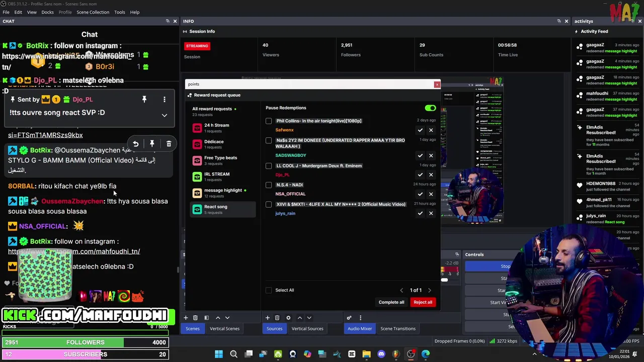The height and width of the screenshot is (362, 644).
Task: Toggle Pause Redemptions switch
Action: (x=430, y=108)
